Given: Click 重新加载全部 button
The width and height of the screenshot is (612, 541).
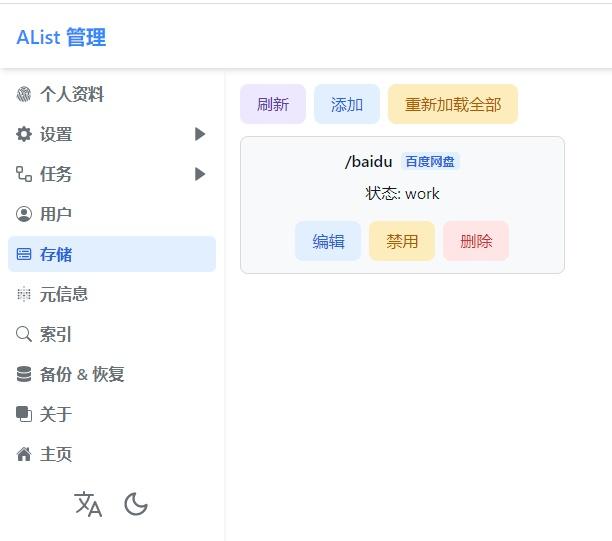Looking at the screenshot, I should pyautogui.click(x=453, y=104).
